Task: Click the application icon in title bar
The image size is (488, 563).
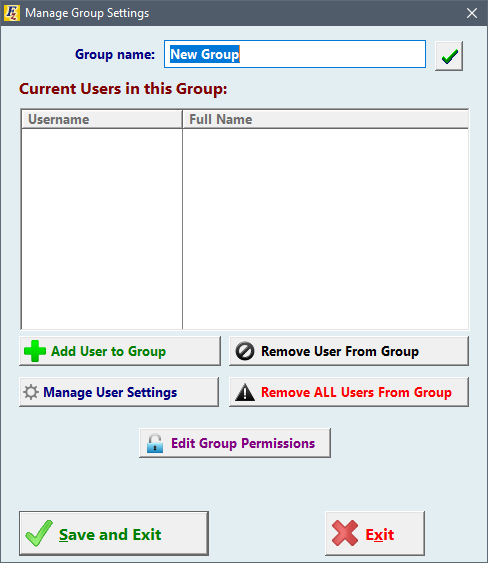Action: click(x=12, y=13)
